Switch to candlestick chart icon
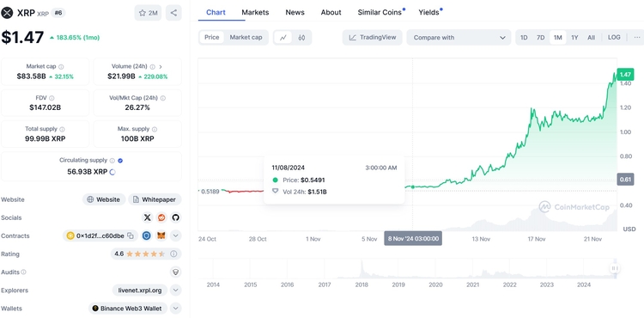The height and width of the screenshot is (318, 644). [x=302, y=38]
